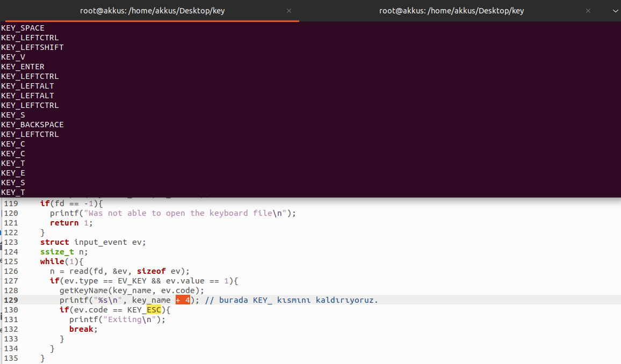Switch to the inactive second terminal tab
Viewport: 621px width, 364px height.
[x=451, y=11]
